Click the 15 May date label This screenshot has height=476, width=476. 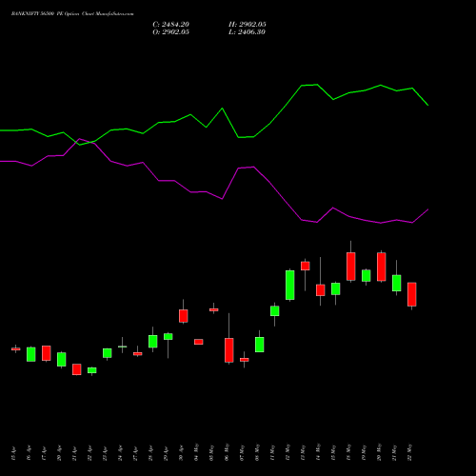click(333, 452)
